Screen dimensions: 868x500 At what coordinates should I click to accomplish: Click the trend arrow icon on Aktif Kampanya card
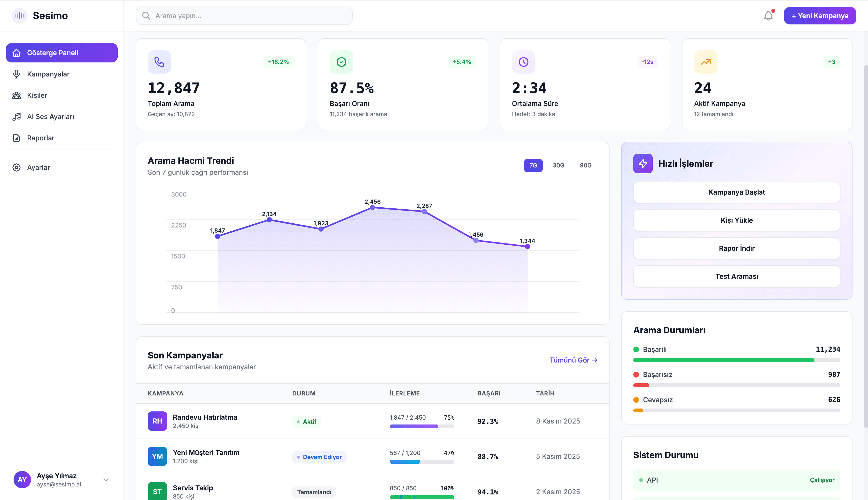705,62
